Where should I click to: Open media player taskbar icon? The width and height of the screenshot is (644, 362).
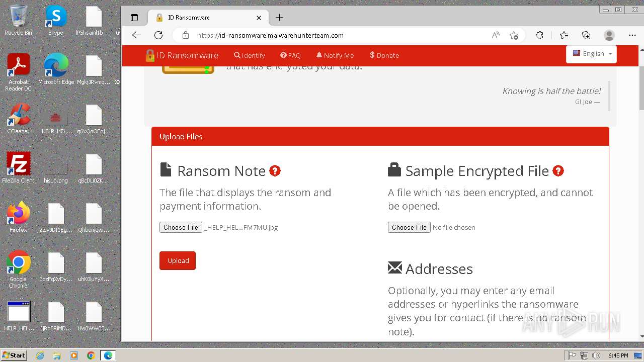74,355
